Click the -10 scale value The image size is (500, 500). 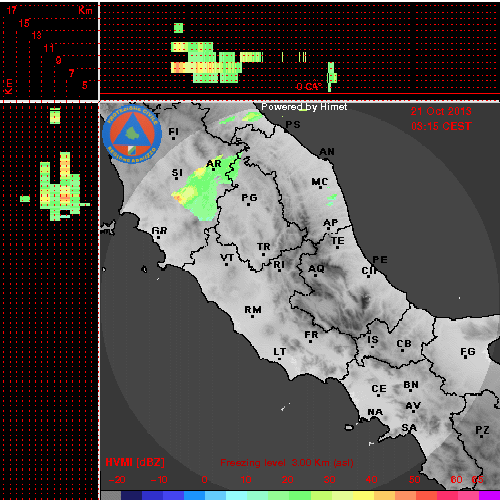point(159,480)
